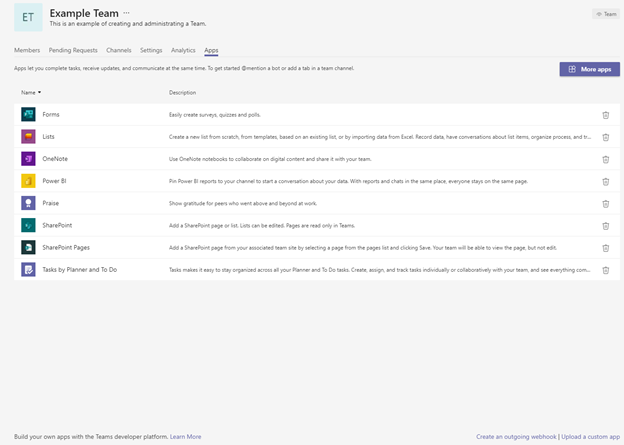Click the Power BI app icon

tap(28, 181)
